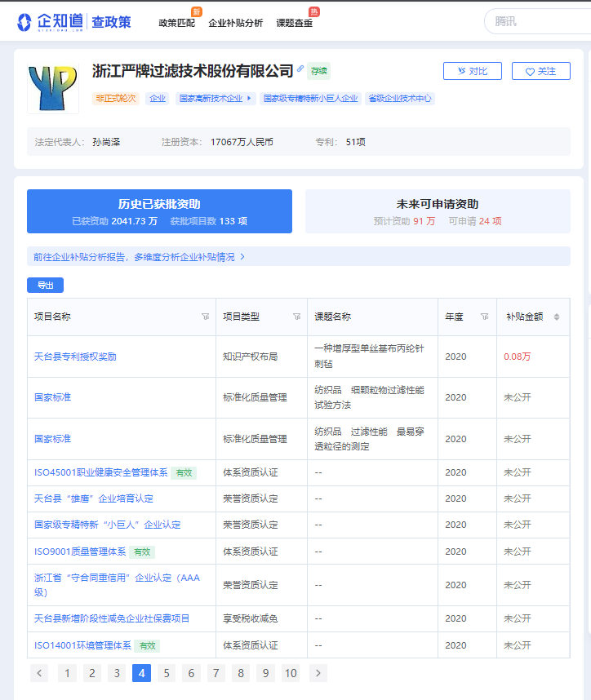Open the 国家级专精特新"小巨人"企业认定 link
The height and width of the screenshot is (700, 591).
pyautogui.click(x=107, y=525)
